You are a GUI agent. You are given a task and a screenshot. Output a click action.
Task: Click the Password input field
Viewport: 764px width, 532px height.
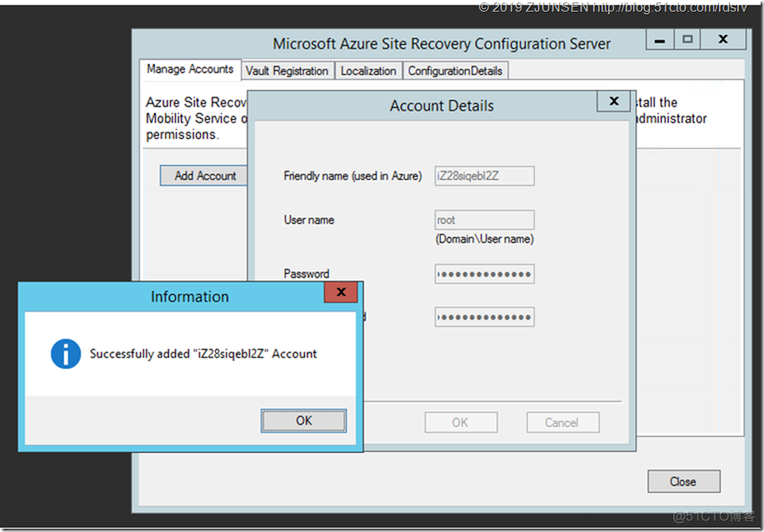(x=484, y=274)
